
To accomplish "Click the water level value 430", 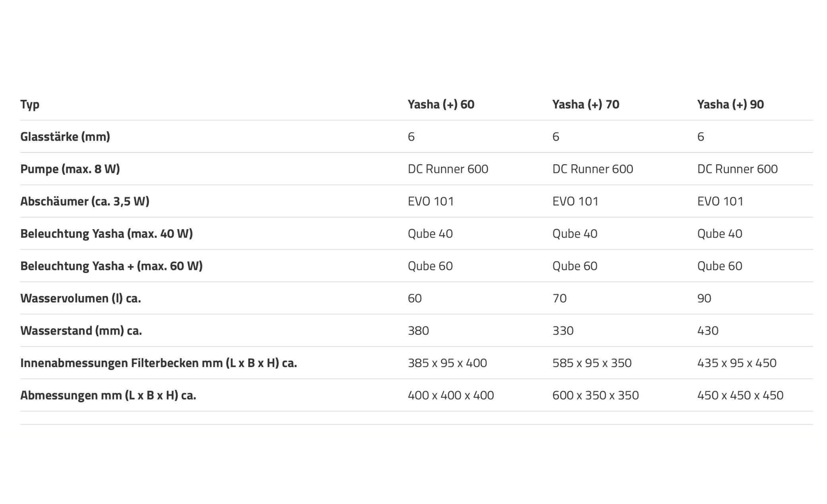I will pos(708,331).
